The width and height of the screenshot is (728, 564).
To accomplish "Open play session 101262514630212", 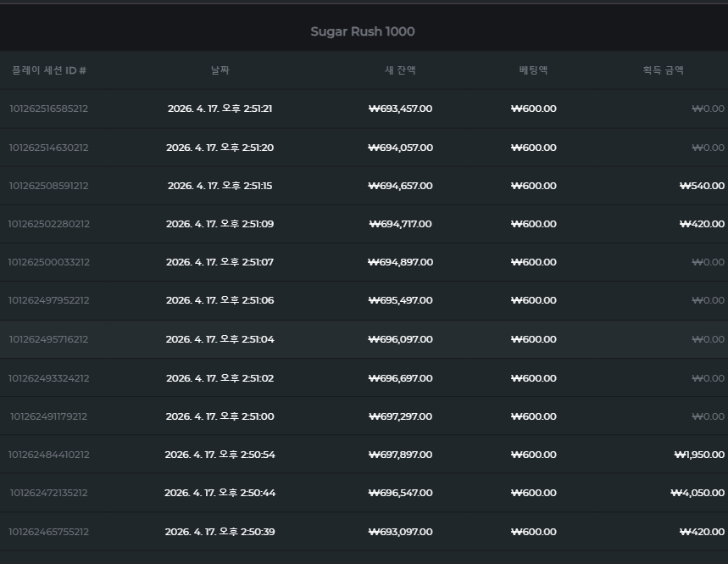I will (49, 148).
